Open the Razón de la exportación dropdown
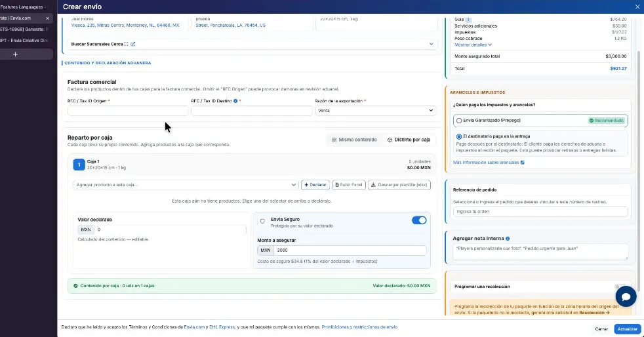The height and width of the screenshot is (337, 644). 375,110
